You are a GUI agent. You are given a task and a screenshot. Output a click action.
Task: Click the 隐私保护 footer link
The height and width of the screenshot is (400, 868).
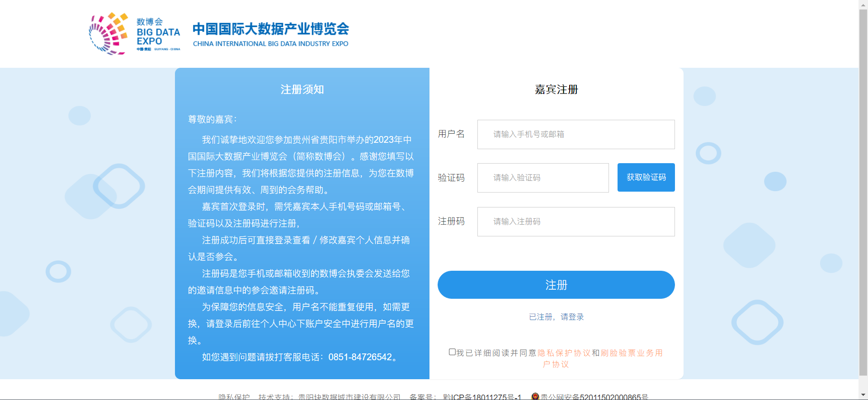click(234, 397)
